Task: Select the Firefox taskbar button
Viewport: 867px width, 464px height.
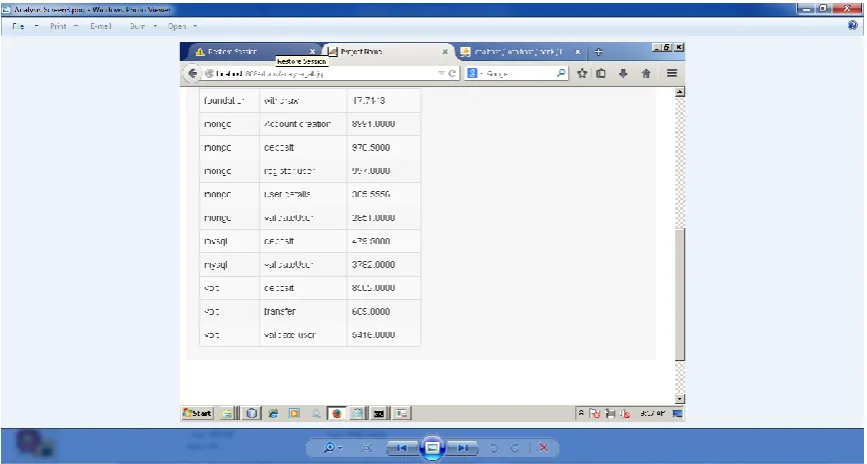Action: (337, 413)
